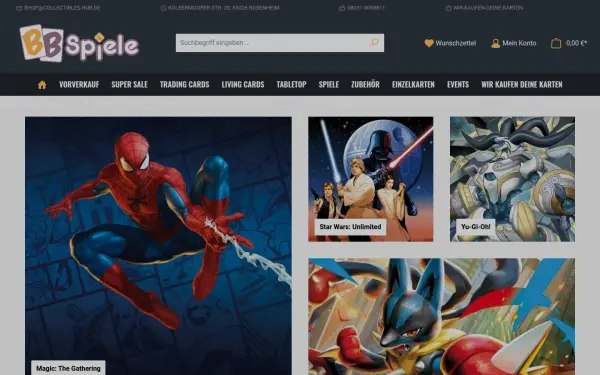Click the phone icon in top bar
Screen dimensions: 600x375
click(x=342, y=8)
